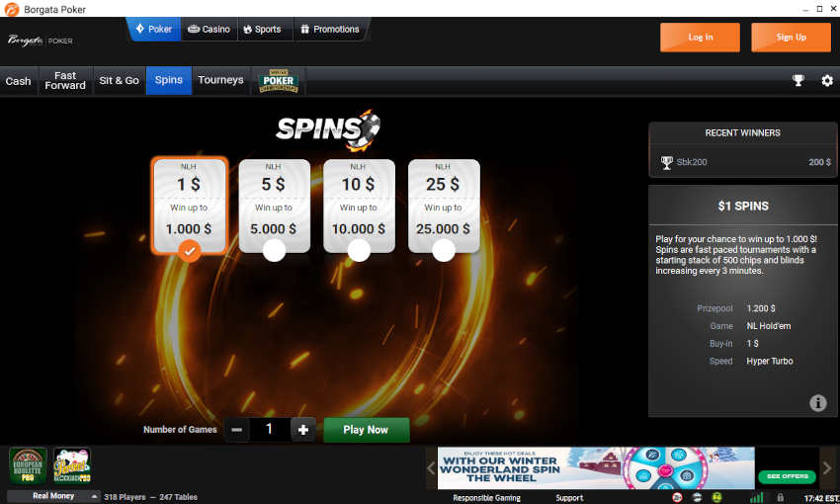Open the Poker product tab
Image resolution: width=840 pixels, height=504 pixels.
pyautogui.click(x=154, y=29)
